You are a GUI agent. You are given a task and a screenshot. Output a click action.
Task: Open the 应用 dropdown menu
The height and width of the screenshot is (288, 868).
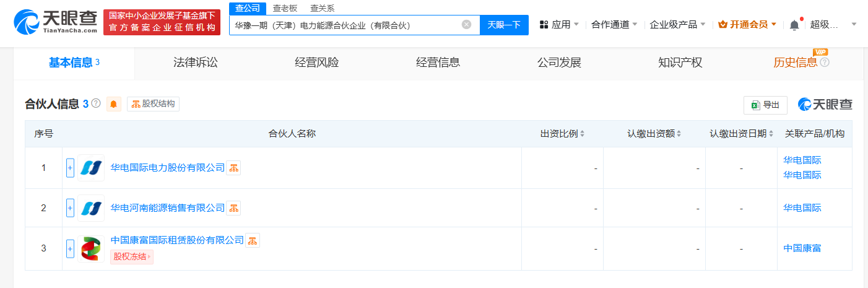pyautogui.click(x=560, y=25)
